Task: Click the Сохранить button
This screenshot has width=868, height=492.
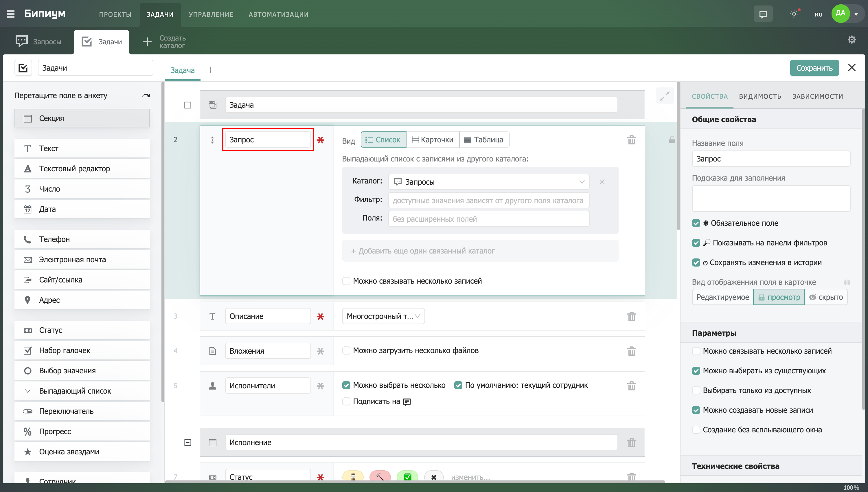Action: [814, 68]
